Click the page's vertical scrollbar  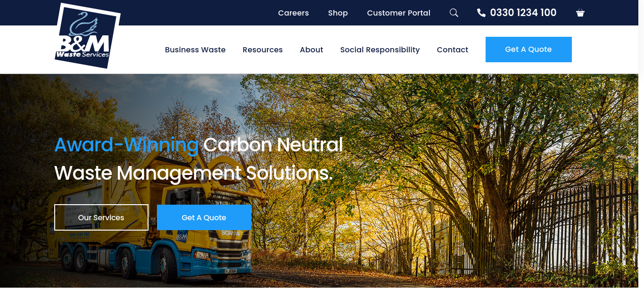641,153
